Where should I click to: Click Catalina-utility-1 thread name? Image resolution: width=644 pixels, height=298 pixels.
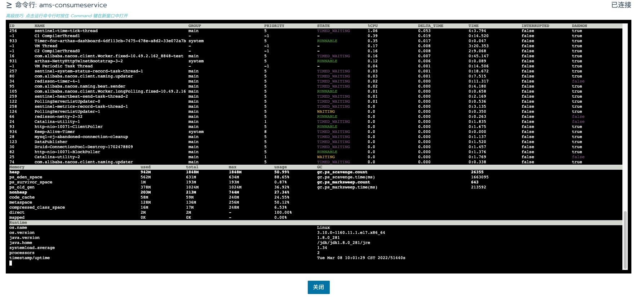57,122
